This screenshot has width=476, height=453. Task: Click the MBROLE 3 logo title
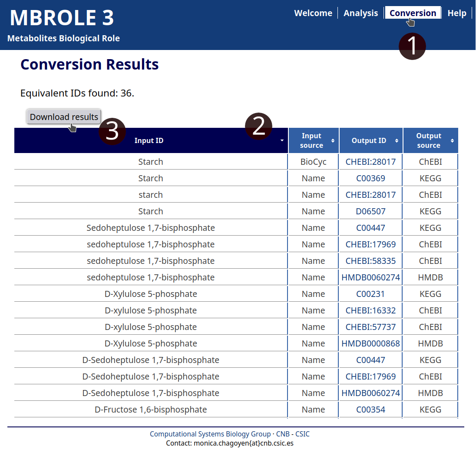click(62, 18)
